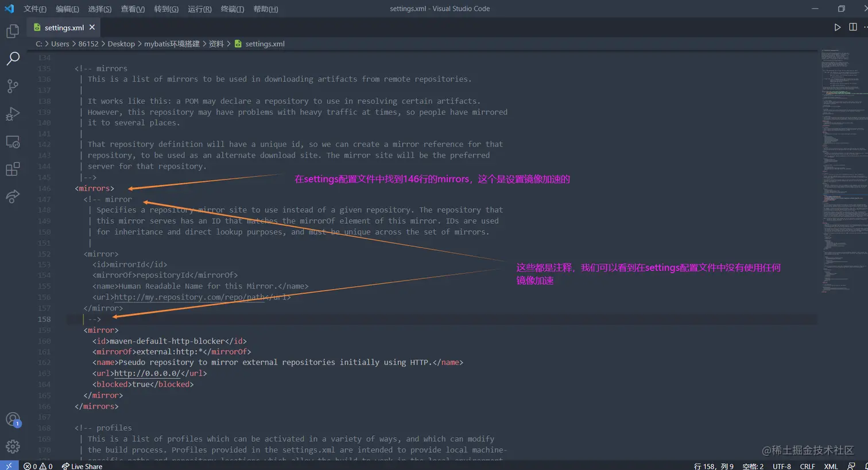This screenshot has height=470, width=868.
Task: Follow link http://0.0.0.0/ in url tag
Action: 147,373
